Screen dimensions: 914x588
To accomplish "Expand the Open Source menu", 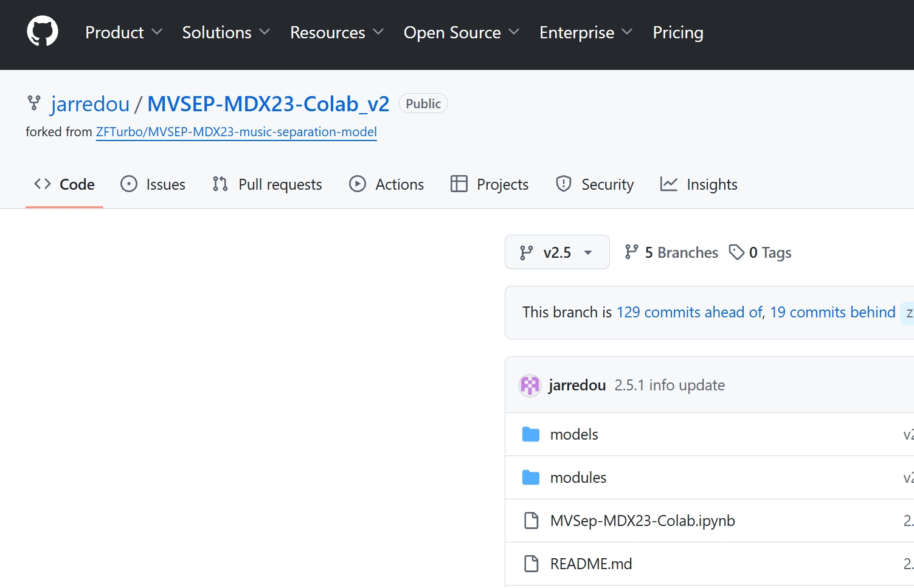I will click(461, 32).
